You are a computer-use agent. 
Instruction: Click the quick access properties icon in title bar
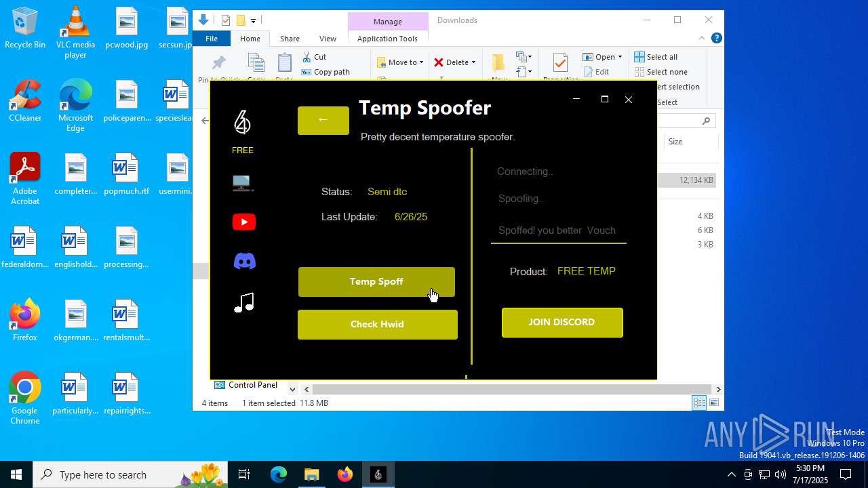point(226,20)
